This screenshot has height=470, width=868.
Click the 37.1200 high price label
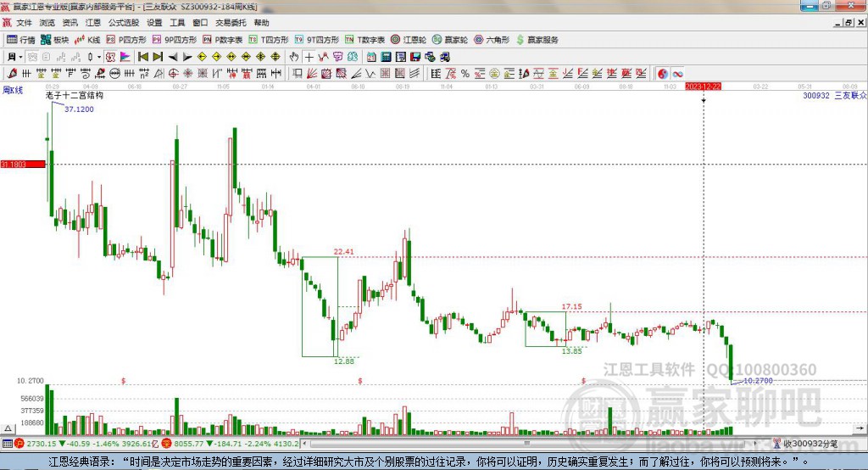[x=79, y=109]
